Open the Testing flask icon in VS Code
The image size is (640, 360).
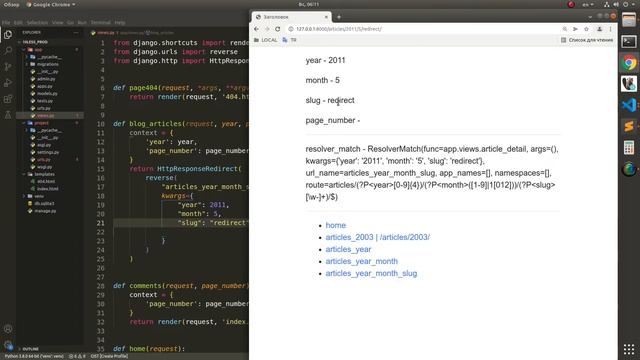8,115
